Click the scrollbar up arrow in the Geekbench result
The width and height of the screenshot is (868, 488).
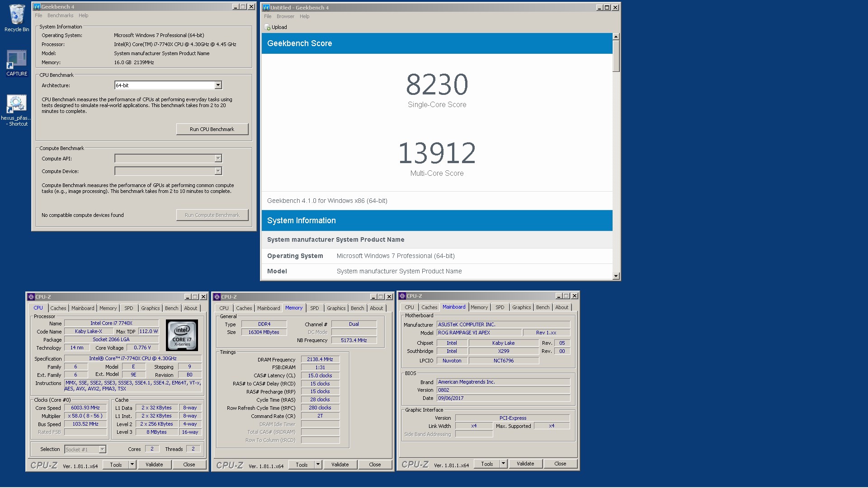tap(616, 36)
